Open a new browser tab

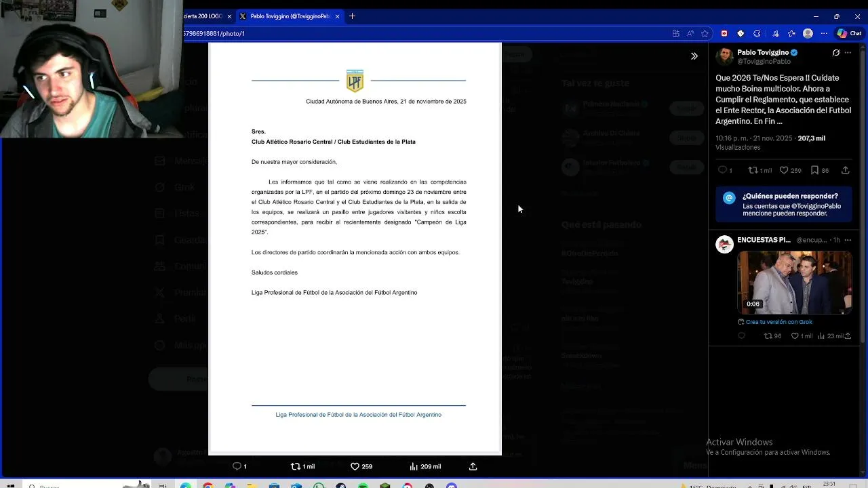click(x=352, y=16)
